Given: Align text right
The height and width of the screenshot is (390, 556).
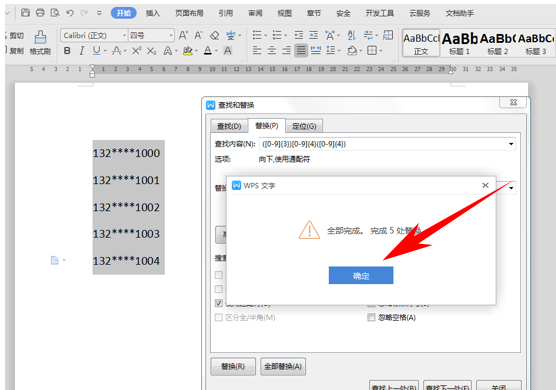Looking at the screenshot, I should tap(286, 50).
